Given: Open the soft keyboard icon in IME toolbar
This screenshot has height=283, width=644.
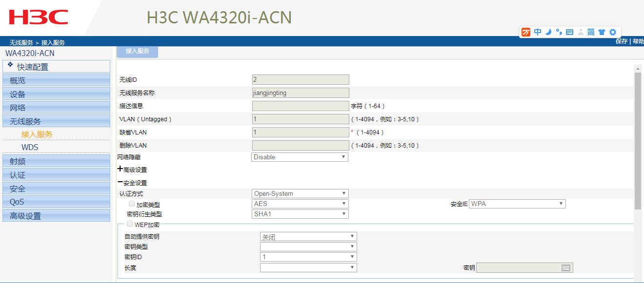Looking at the screenshot, I should click(x=569, y=32).
